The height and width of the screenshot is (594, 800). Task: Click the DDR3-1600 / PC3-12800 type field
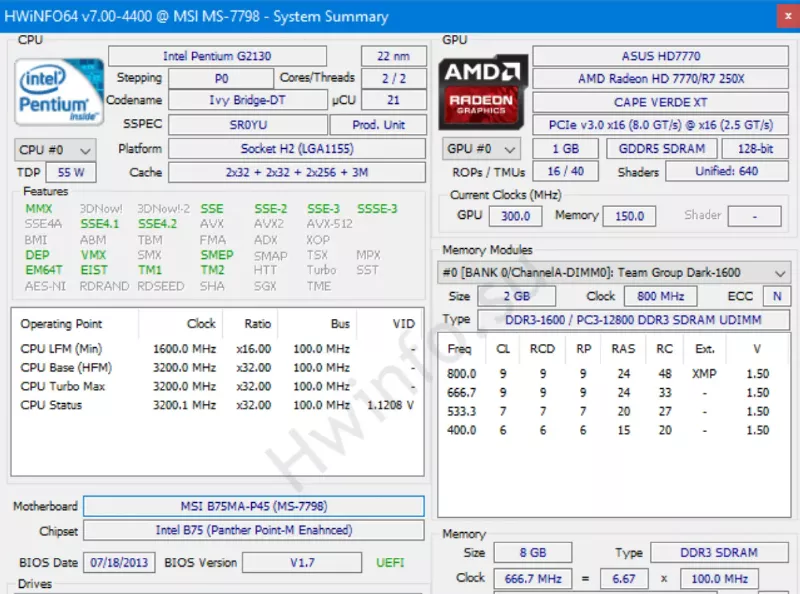(x=633, y=320)
